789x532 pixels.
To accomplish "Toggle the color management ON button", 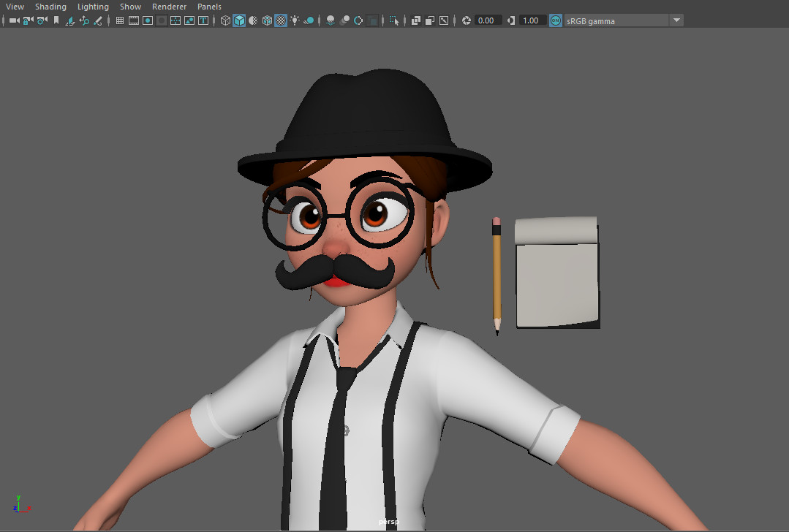I will point(556,20).
